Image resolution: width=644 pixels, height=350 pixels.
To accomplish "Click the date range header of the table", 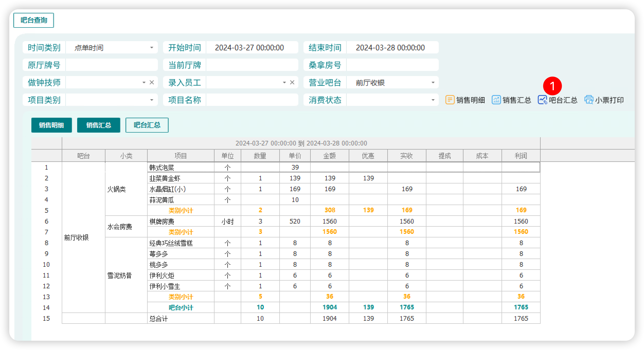I will pos(301,143).
